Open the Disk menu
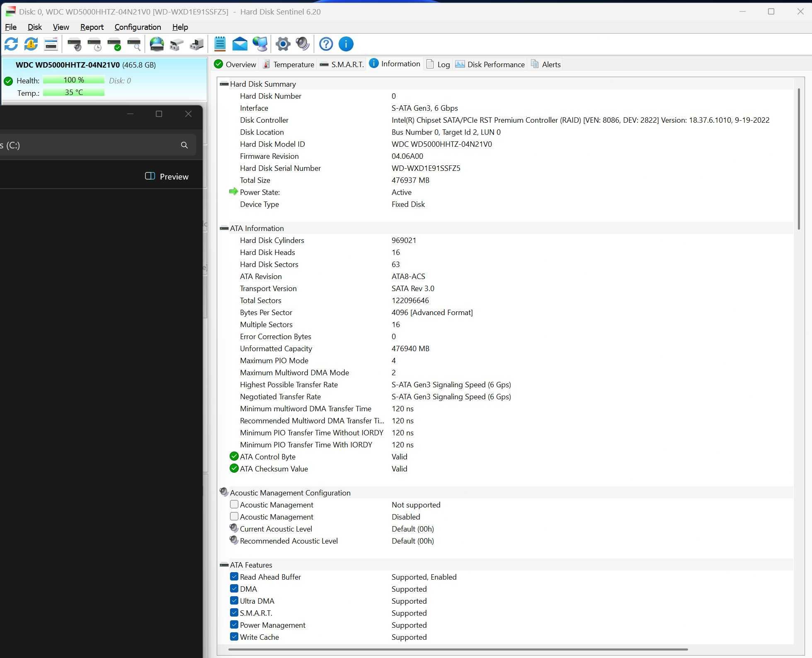This screenshot has height=658, width=812. tap(35, 27)
